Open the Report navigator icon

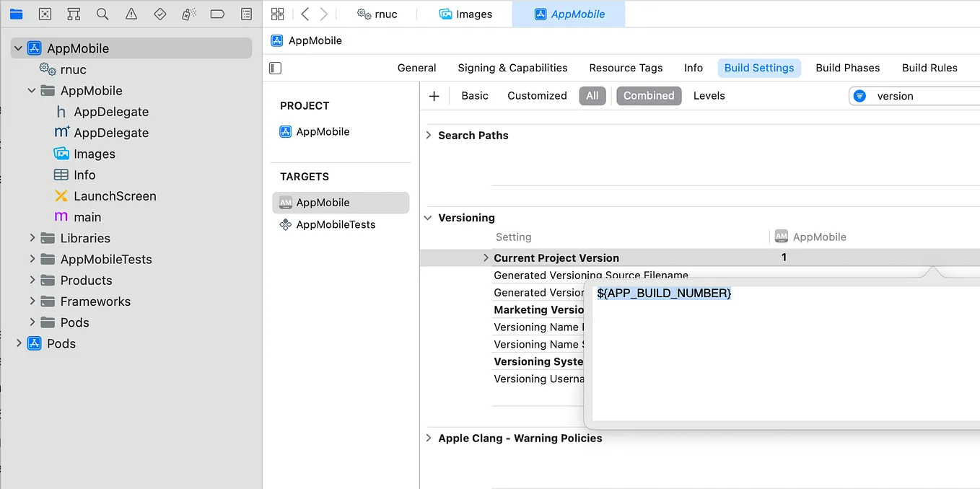click(247, 14)
